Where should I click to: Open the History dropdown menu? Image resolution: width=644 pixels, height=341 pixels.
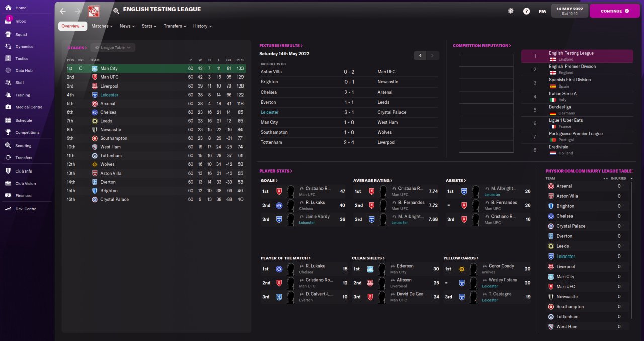pos(202,26)
